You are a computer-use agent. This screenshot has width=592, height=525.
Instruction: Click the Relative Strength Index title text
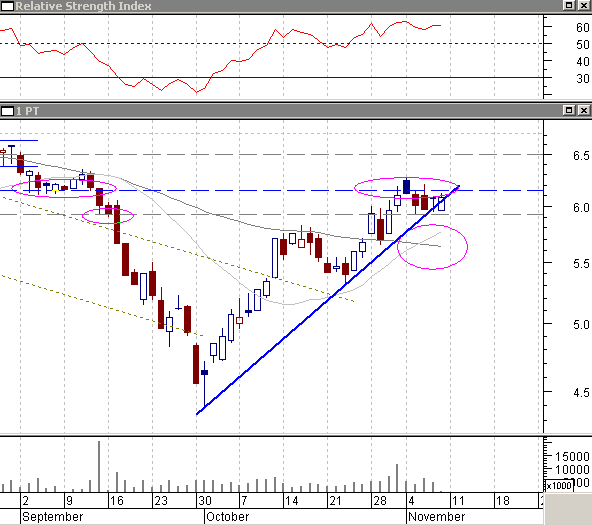click(83, 6)
